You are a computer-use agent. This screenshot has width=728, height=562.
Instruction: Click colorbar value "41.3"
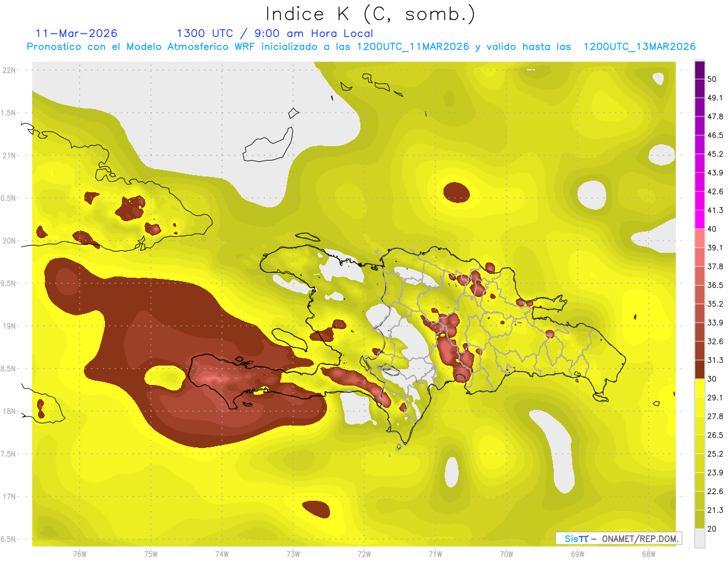(715, 210)
